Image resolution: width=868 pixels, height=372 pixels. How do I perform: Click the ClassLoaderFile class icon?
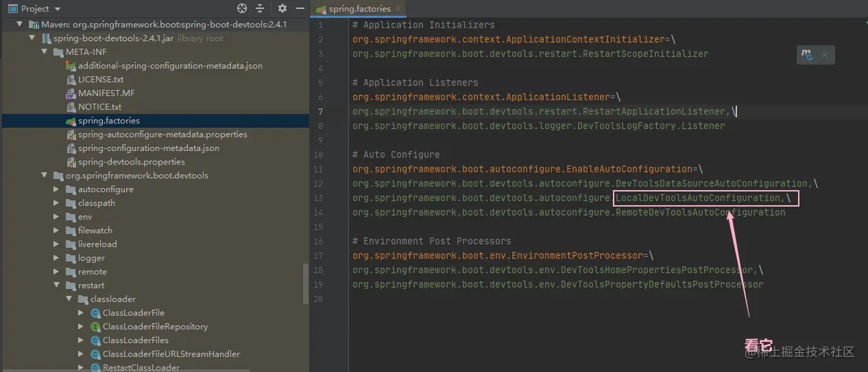coord(95,313)
